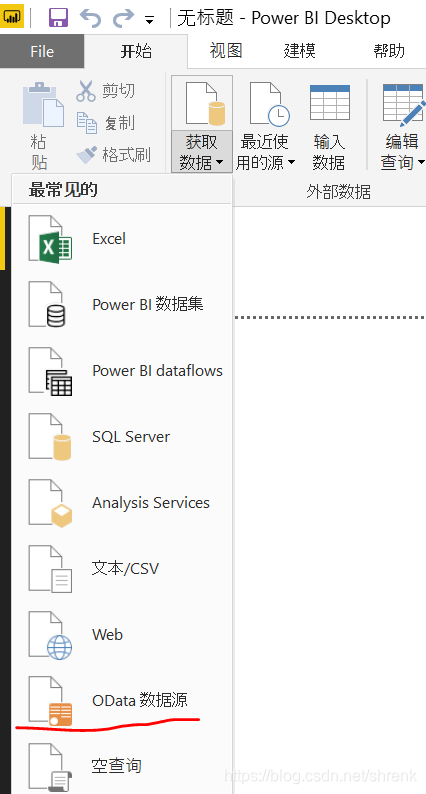Click the Redo arrow icon

tap(123, 18)
